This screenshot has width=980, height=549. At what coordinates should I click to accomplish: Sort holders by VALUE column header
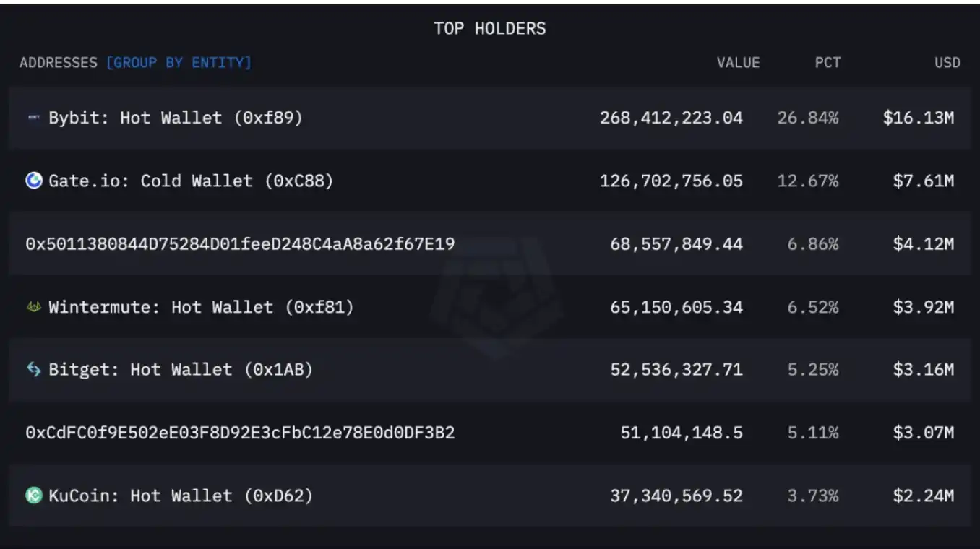point(738,63)
